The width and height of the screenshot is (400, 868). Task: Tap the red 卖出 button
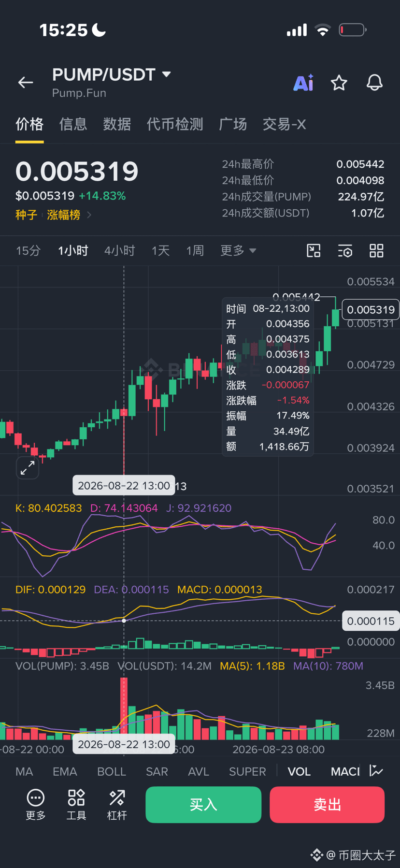pyautogui.click(x=327, y=805)
